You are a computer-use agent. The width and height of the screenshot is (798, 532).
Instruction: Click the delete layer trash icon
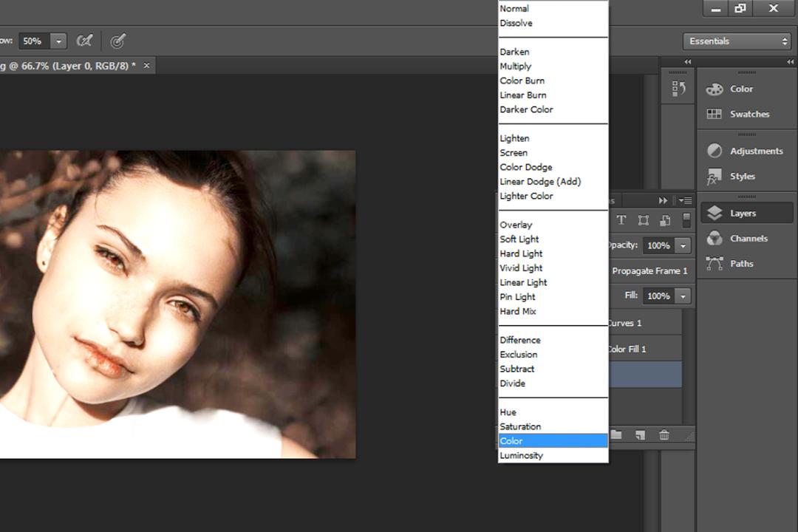click(664, 434)
